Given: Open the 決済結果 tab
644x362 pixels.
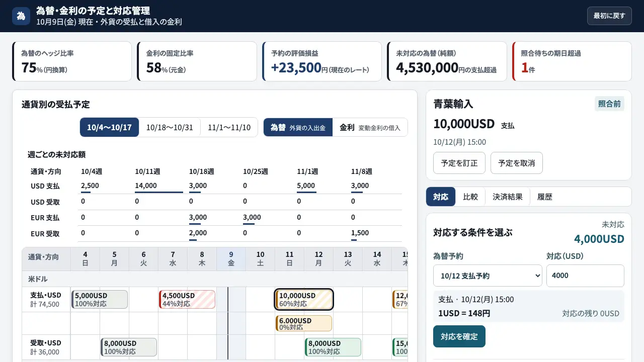Looking at the screenshot, I should coord(508,197).
